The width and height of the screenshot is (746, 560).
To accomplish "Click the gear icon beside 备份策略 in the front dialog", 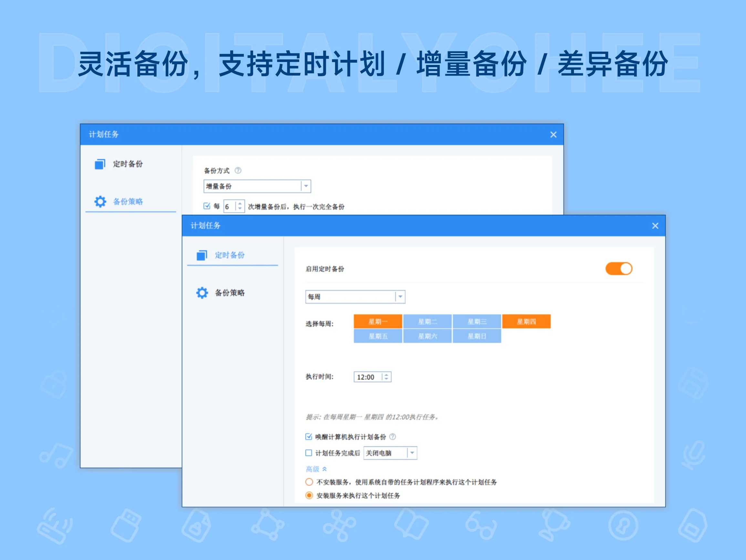I will (202, 293).
